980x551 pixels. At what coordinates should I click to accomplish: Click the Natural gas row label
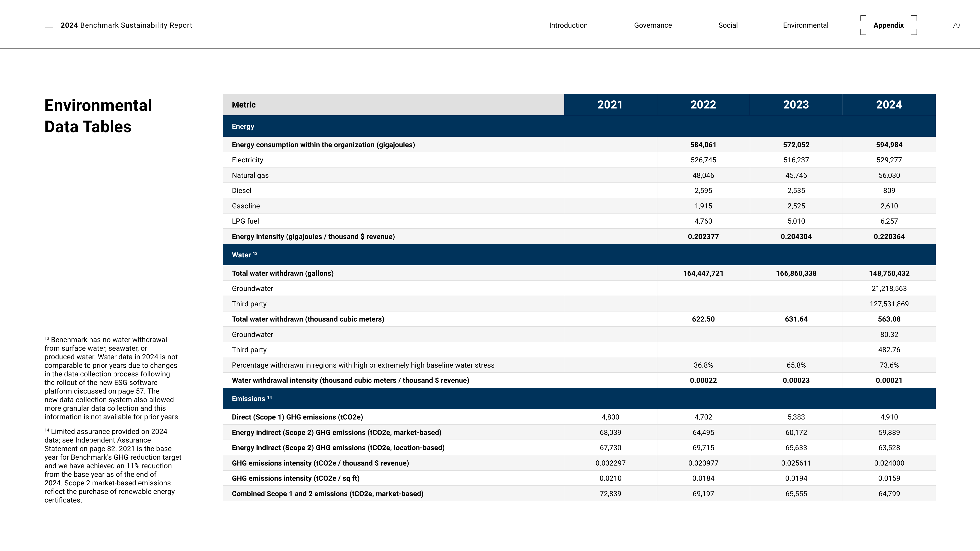point(250,175)
